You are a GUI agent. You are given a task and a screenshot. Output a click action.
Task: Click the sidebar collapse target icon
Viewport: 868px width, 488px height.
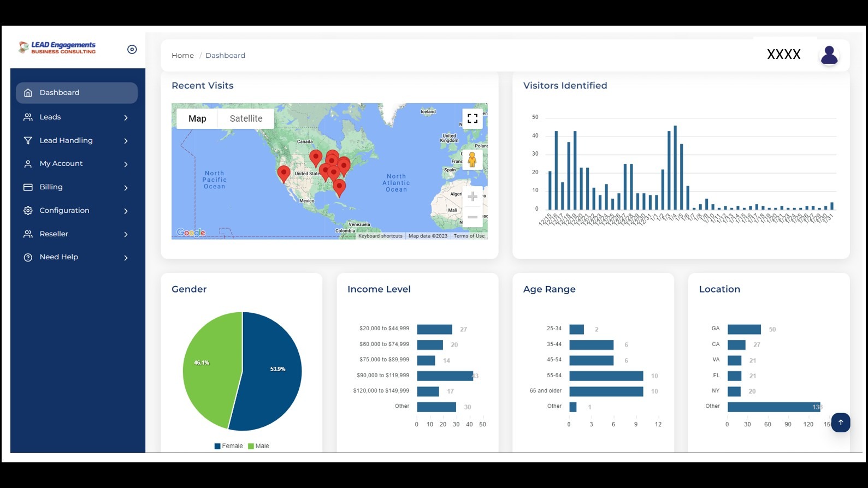132,49
